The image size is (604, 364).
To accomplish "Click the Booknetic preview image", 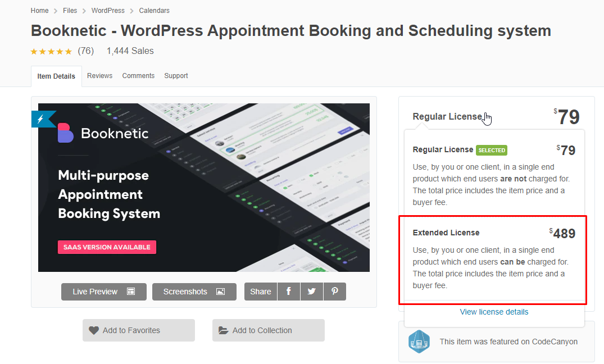I will coord(204,187).
